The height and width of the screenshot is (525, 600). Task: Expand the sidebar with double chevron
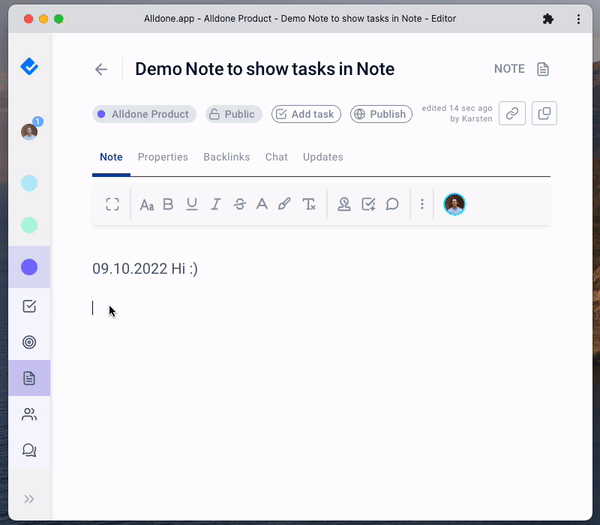tap(29, 499)
